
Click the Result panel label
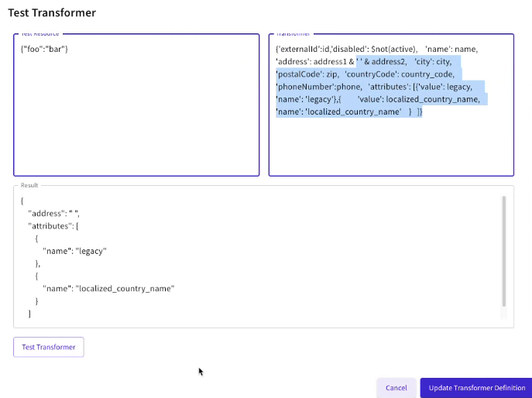(x=29, y=186)
